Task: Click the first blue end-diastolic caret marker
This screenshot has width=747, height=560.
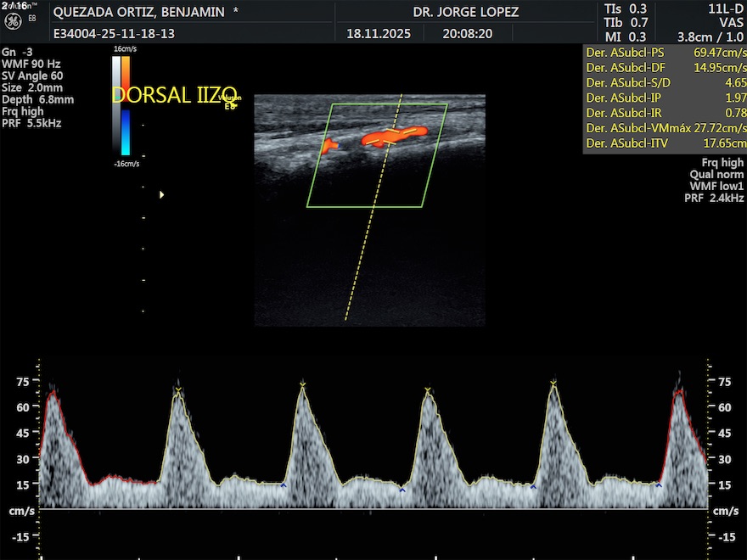Action: pyautogui.click(x=284, y=484)
